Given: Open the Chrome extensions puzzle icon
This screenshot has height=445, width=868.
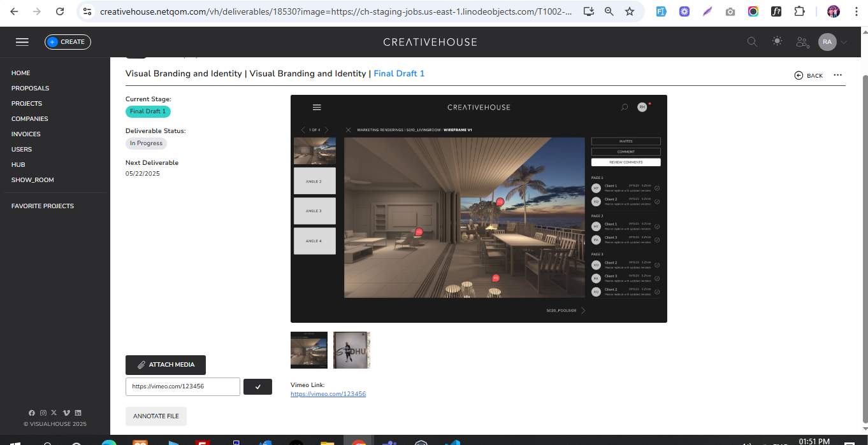Looking at the screenshot, I should click(x=799, y=11).
